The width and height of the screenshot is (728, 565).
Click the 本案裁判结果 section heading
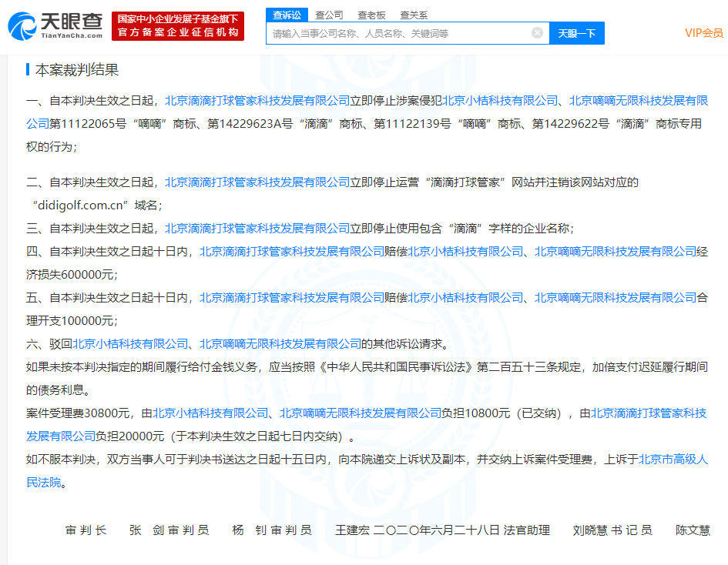pyautogui.click(x=77, y=69)
